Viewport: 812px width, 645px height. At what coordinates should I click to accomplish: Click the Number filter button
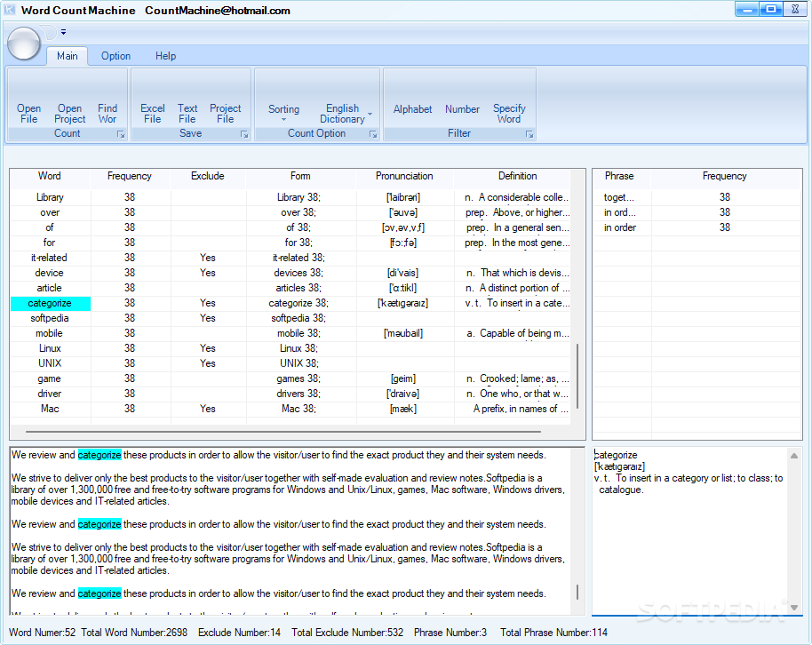tap(463, 109)
